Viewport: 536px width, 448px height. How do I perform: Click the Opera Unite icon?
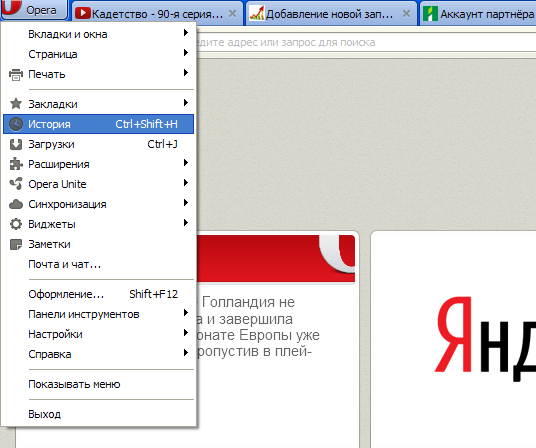click(x=16, y=184)
